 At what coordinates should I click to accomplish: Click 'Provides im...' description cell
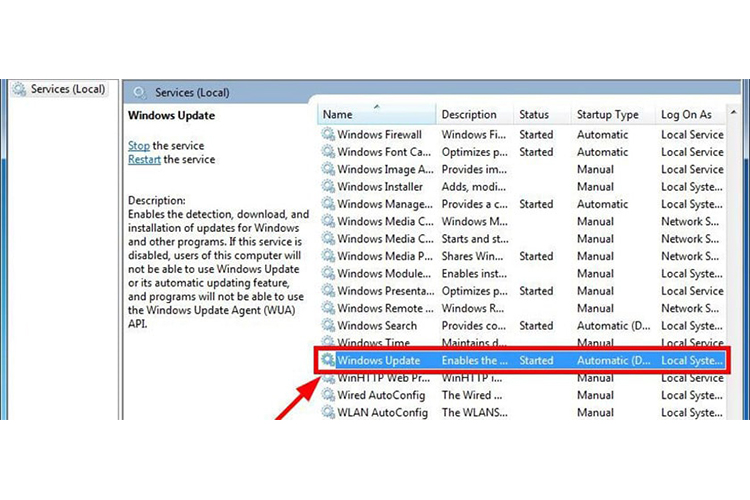(x=474, y=169)
